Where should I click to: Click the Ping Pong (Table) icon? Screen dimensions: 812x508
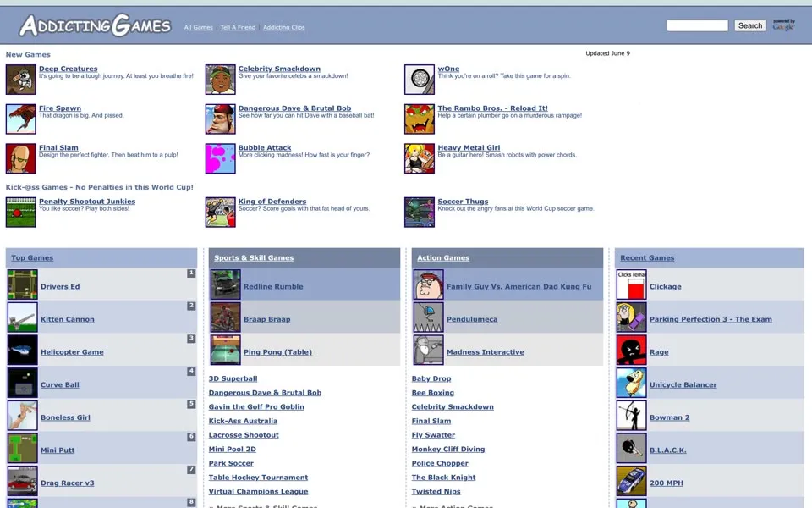coord(225,350)
